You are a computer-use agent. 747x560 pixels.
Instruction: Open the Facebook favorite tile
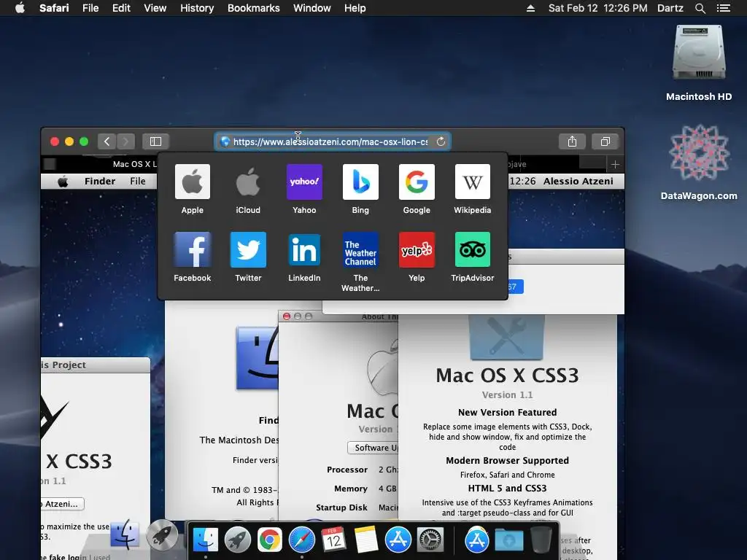coord(192,257)
